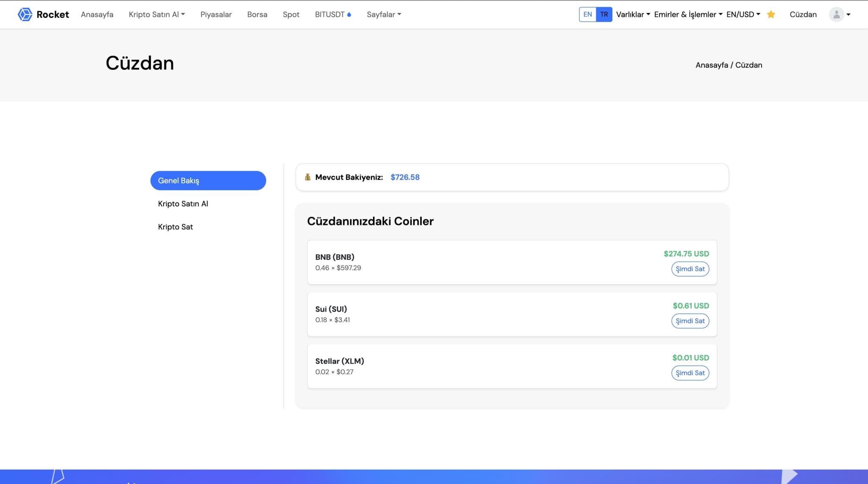Expand the Kripto Satın Al dropdown
This screenshot has width=868, height=484.
pyautogui.click(x=157, y=14)
